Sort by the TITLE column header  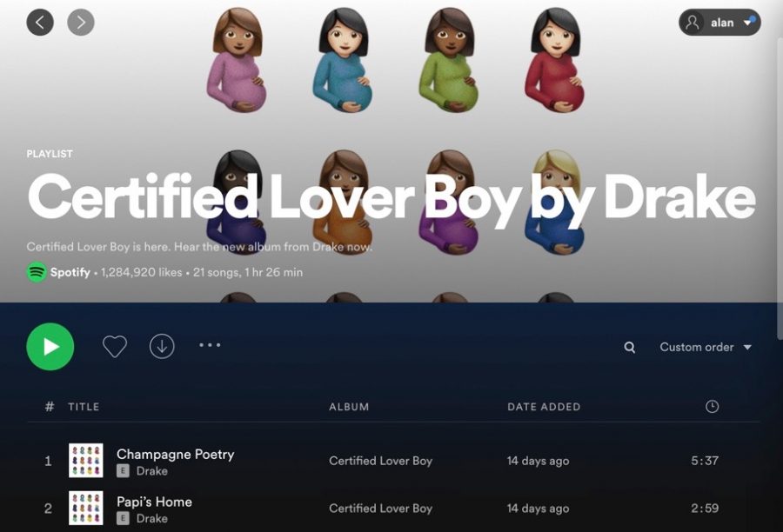tap(84, 407)
